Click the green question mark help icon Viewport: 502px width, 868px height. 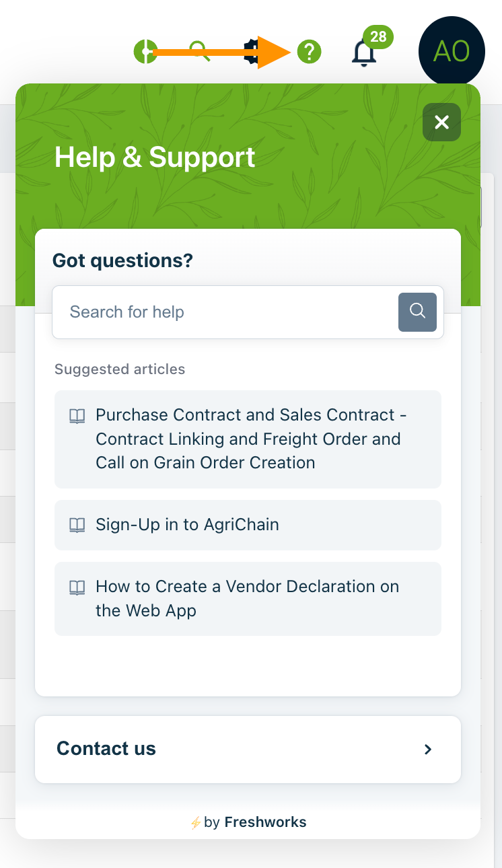pyautogui.click(x=310, y=51)
